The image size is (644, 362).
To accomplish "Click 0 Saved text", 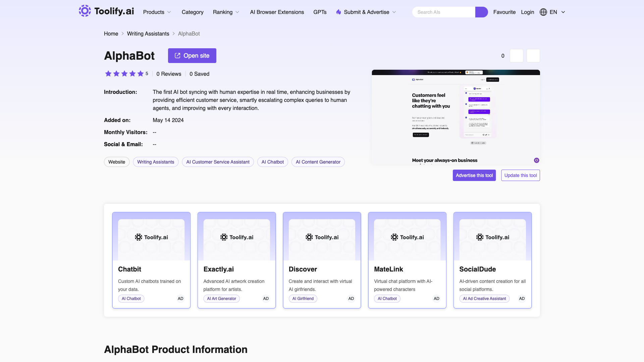I will pos(199,74).
